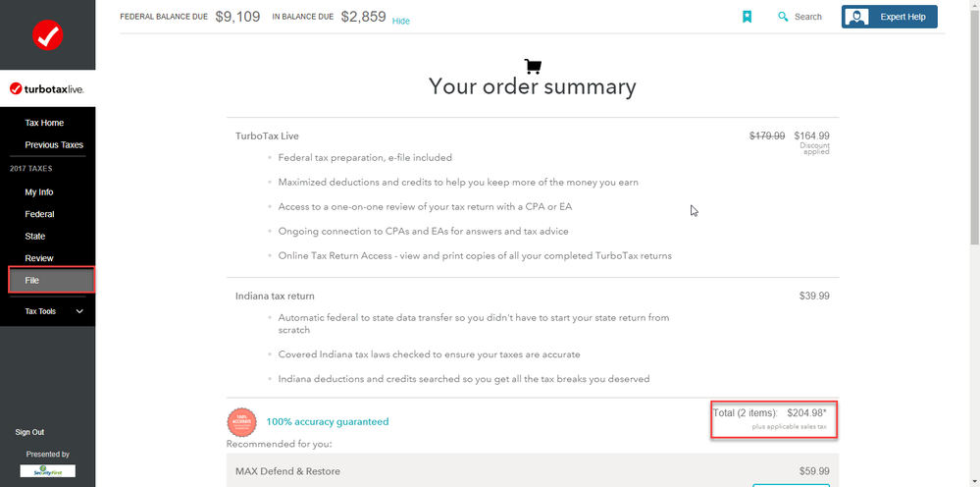Click the 100% accurate guarantee badge

241,422
